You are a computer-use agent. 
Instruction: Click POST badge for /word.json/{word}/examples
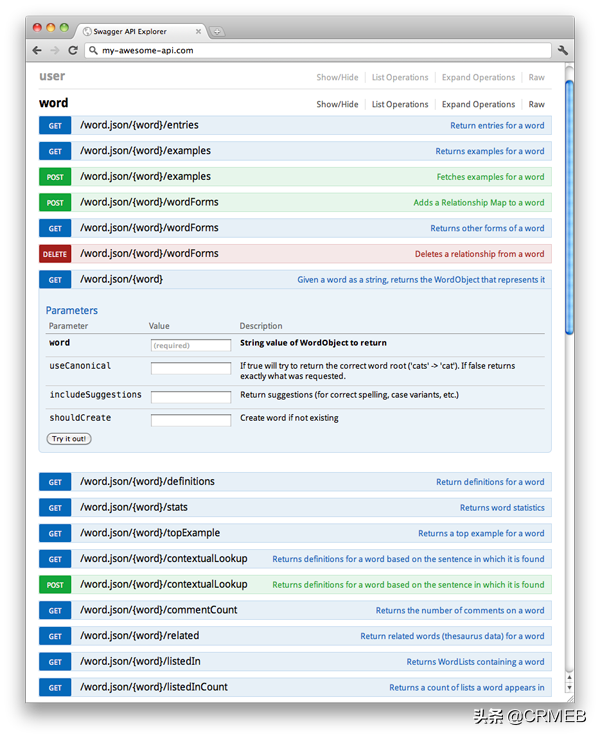(x=55, y=177)
